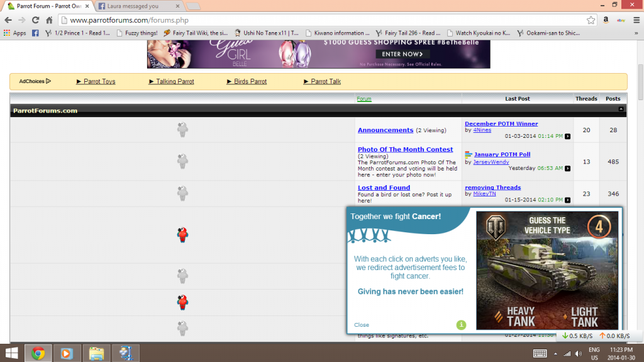Click the AdChoices icon
The image size is (644, 362).
tap(48, 81)
